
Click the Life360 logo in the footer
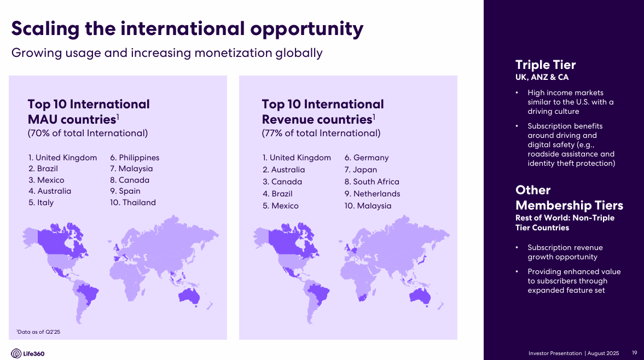tap(27, 353)
